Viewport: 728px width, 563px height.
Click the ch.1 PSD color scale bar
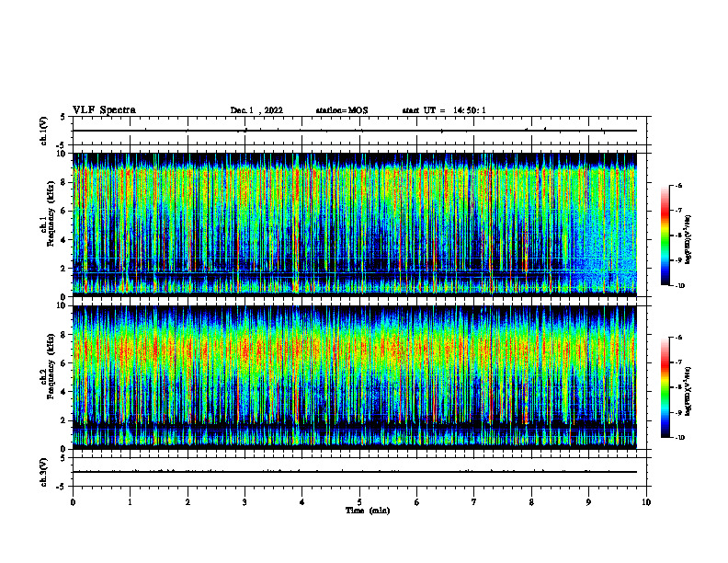pyautogui.click(x=665, y=236)
